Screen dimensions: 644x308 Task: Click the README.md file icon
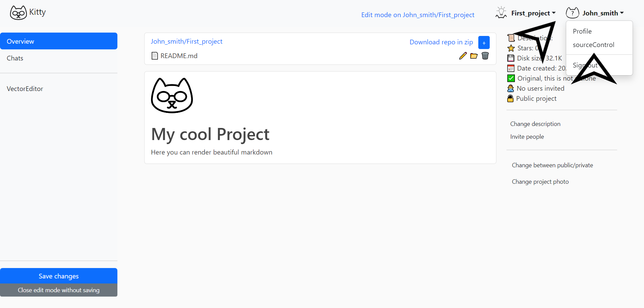pyautogui.click(x=155, y=56)
